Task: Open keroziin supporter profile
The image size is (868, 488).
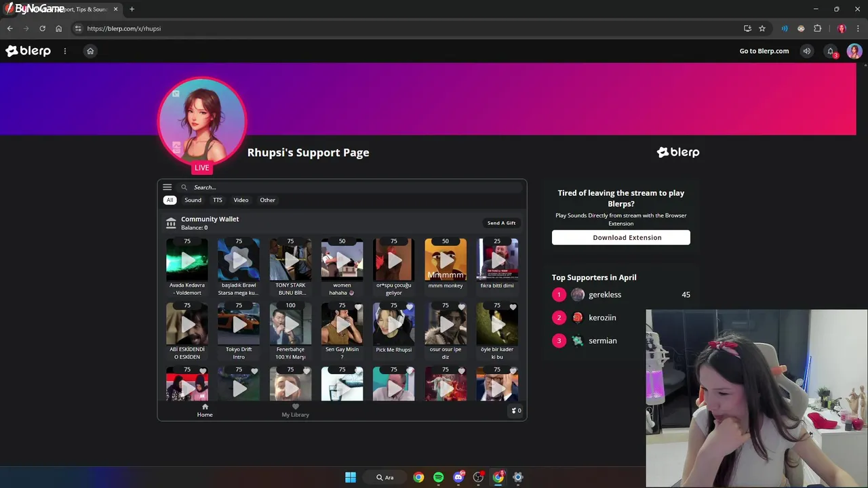Action: tap(602, 318)
